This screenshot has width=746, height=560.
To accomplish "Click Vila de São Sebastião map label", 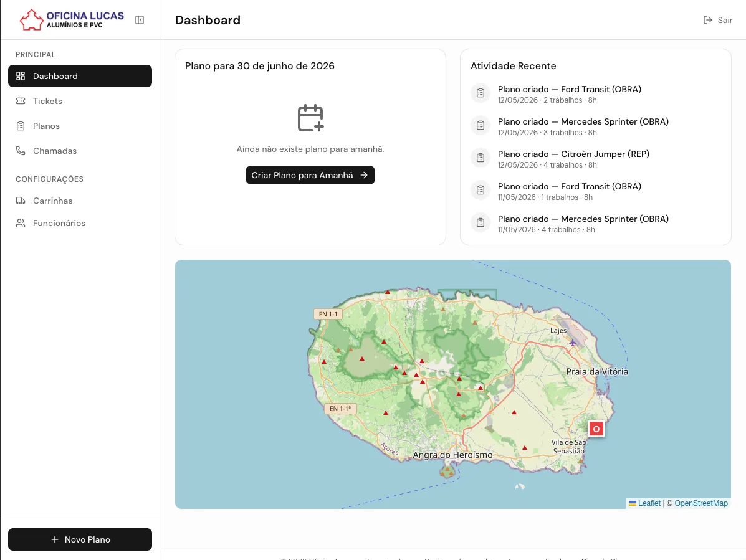I will 568,447.
